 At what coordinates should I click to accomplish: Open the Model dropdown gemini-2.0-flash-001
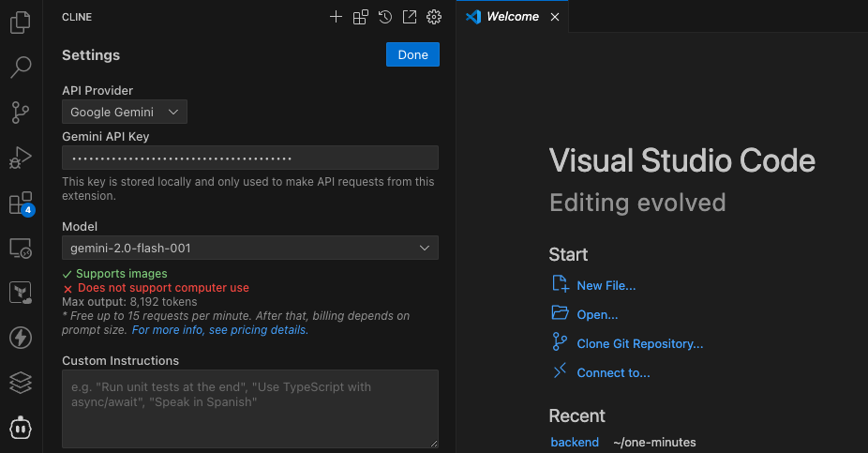tap(250, 249)
